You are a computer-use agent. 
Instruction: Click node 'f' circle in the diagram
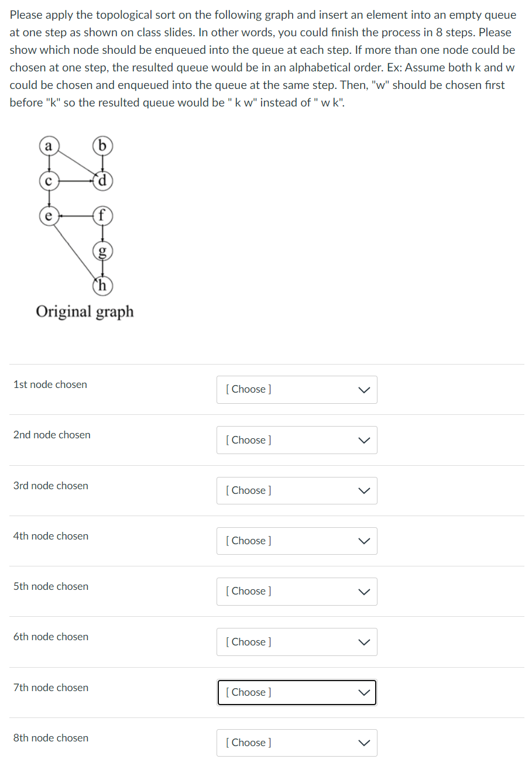[102, 215]
